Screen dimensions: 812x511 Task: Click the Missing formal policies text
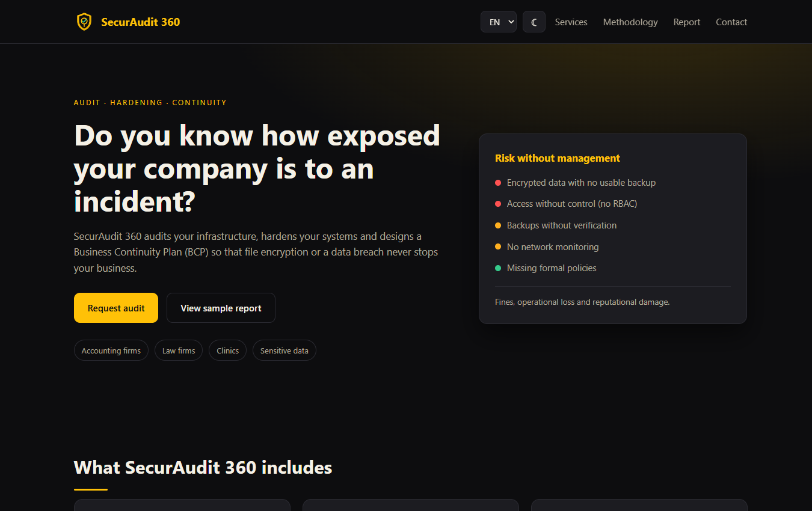(x=552, y=268)
